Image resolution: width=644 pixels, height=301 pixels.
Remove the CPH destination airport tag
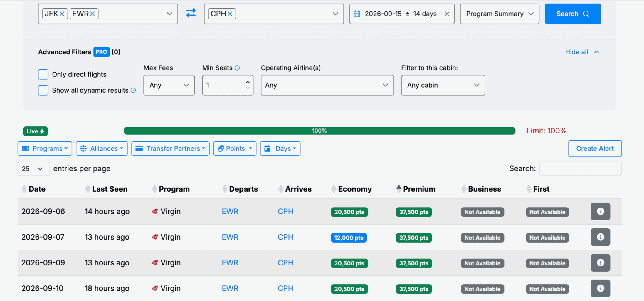pos(230,14)
